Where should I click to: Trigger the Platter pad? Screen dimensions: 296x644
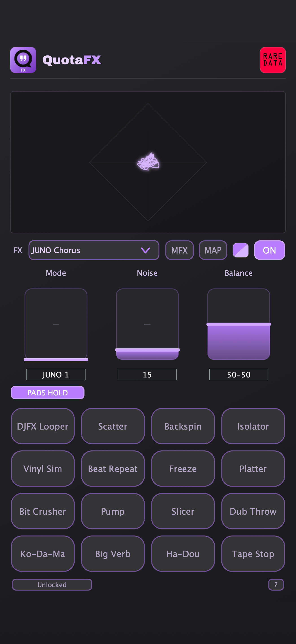point(253,469)
